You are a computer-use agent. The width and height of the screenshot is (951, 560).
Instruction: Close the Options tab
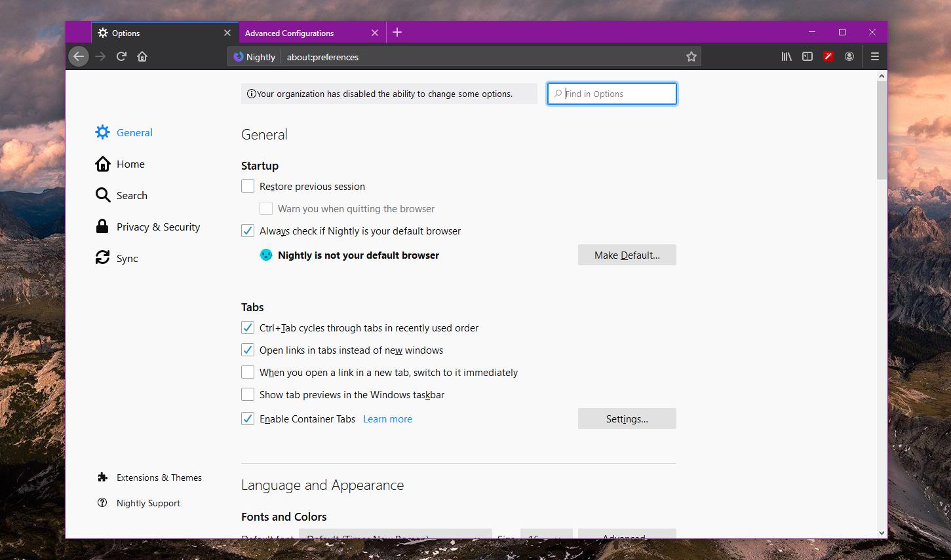[x=227, y=33]
